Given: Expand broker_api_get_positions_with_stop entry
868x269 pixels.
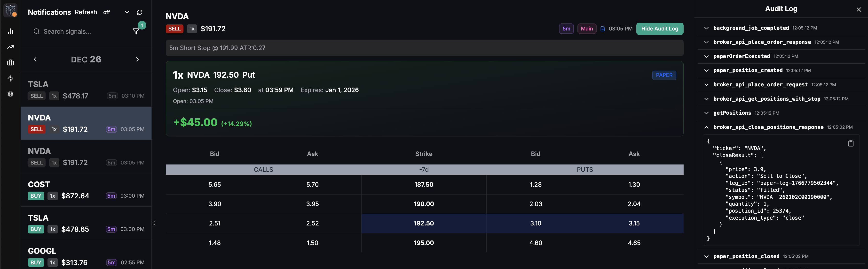Looking at the screenshot, I should point(781,99).
